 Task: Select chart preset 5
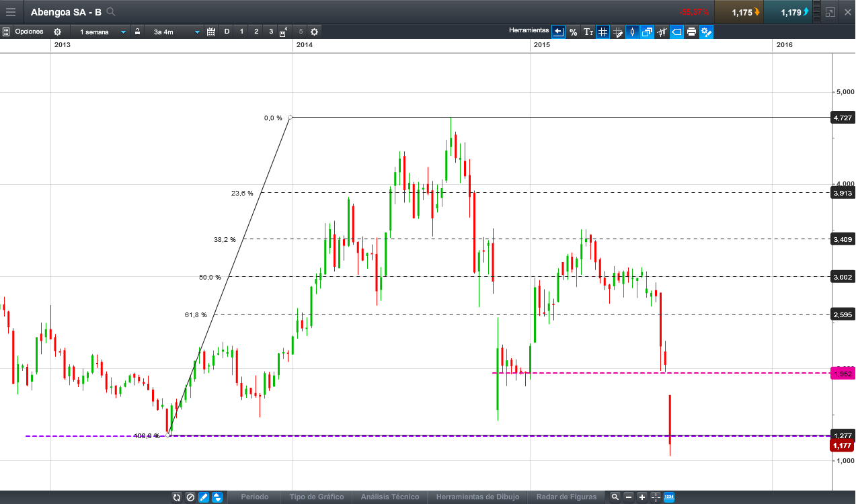(x=301, y=32)
